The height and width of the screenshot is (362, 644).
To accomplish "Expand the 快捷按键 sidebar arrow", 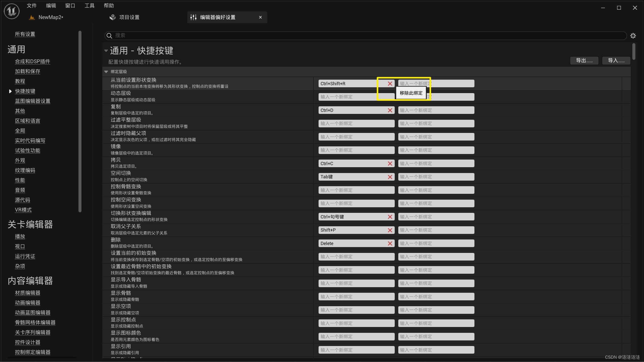I will pos(10,91).
